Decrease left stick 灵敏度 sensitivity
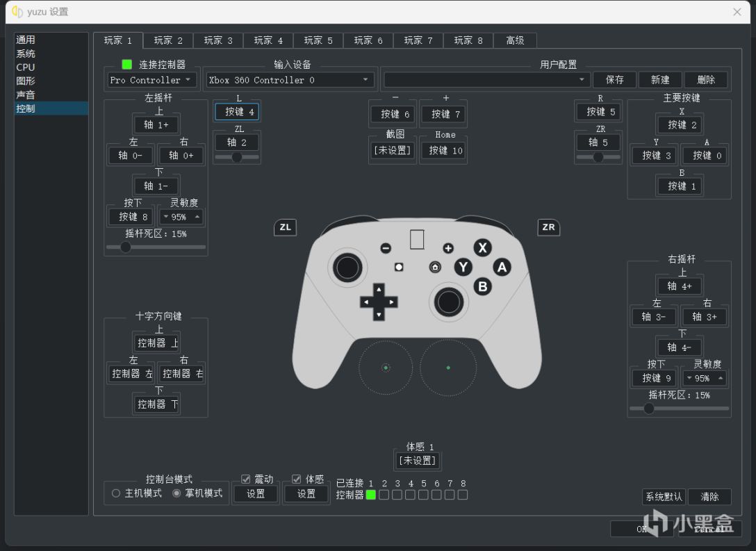This screenshot has height=551, width=756. click(166, 217)
